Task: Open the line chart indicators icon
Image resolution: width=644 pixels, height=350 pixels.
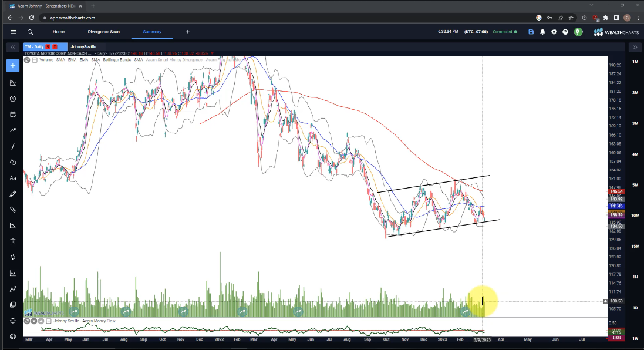Action: (x=13, y=273)
